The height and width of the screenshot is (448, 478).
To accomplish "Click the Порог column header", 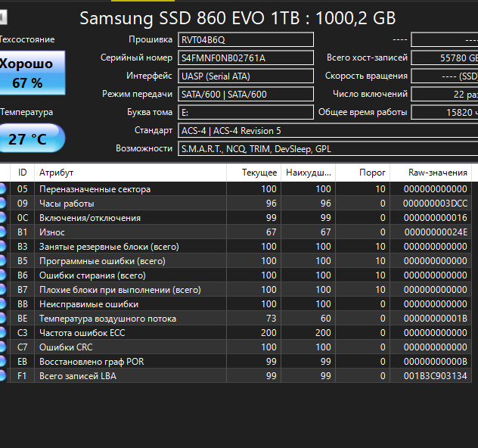I will pos(363,173).
